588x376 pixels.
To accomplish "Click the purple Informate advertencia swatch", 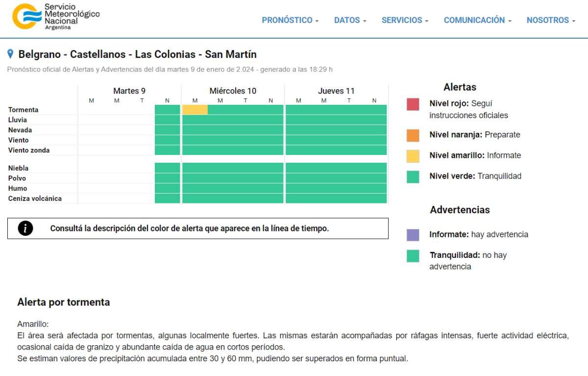I will pos(413,235).
